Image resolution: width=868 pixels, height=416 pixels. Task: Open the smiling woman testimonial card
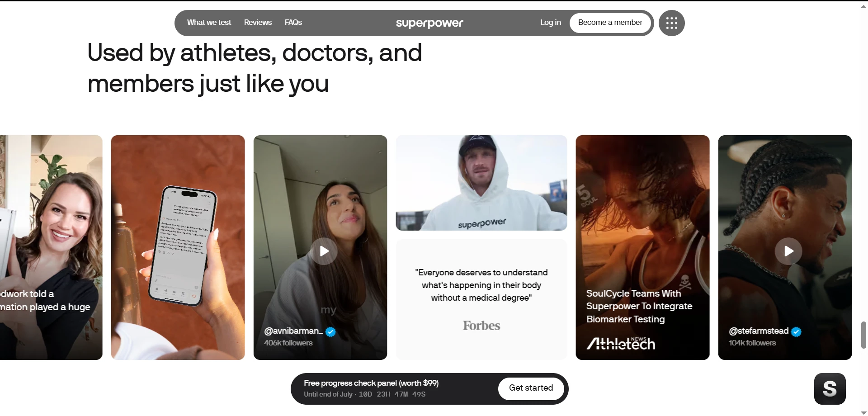pyautogui.click(x=51, y=247)
